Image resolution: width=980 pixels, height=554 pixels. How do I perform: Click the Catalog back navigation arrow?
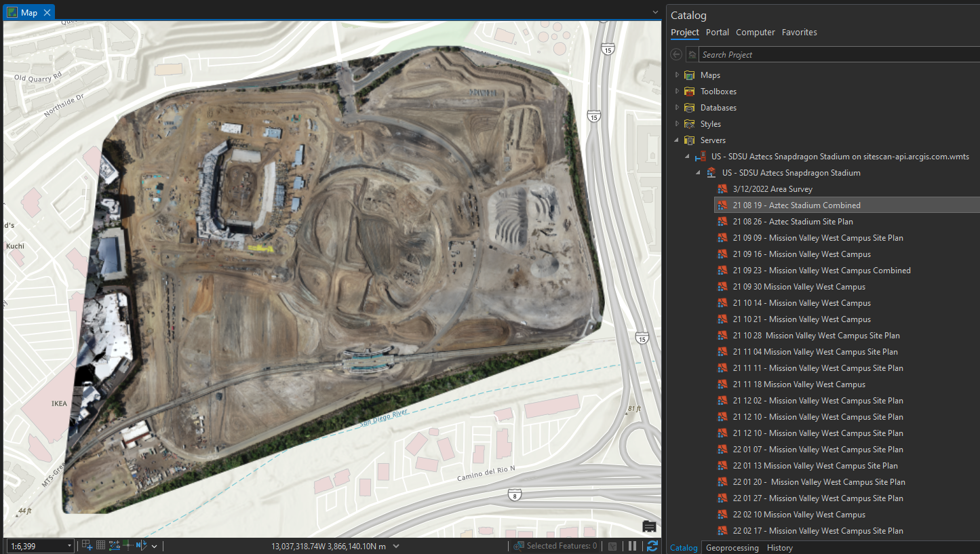tap(675, 54)
